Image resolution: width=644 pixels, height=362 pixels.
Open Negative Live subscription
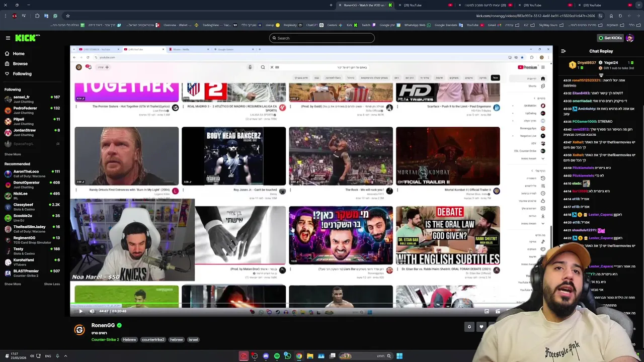532,136
